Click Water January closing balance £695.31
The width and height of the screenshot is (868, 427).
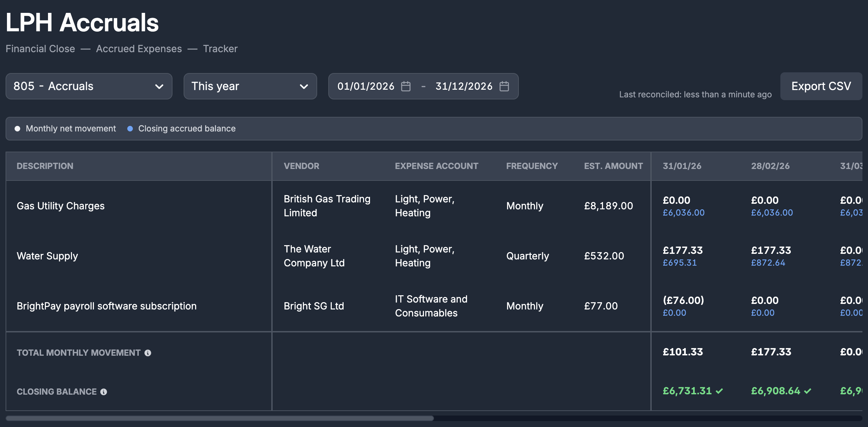click(x=680, y=263)
